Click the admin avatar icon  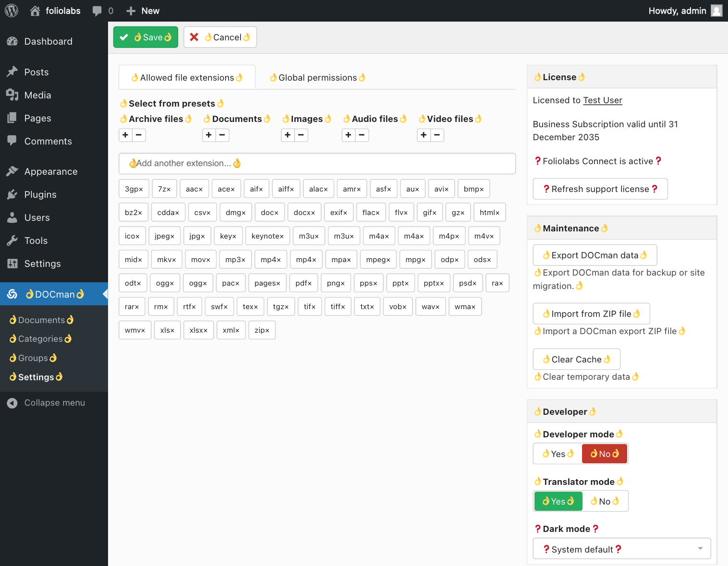pos(716,11)
